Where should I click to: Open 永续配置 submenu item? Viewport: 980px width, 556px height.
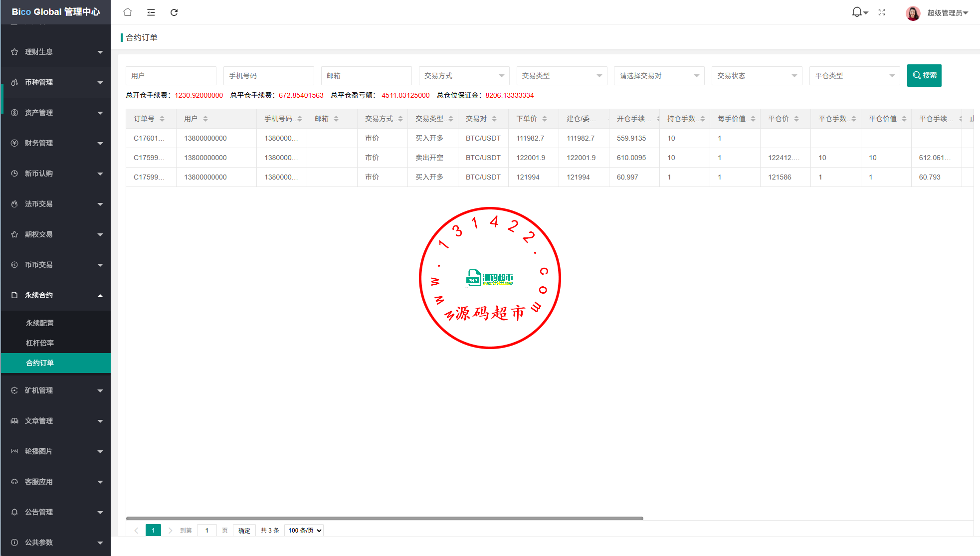[x=40, y=323]
